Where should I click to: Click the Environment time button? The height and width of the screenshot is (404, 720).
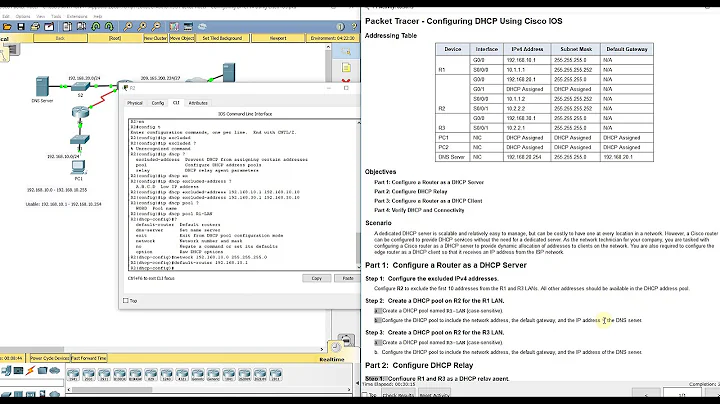click(x=332, y=38)
